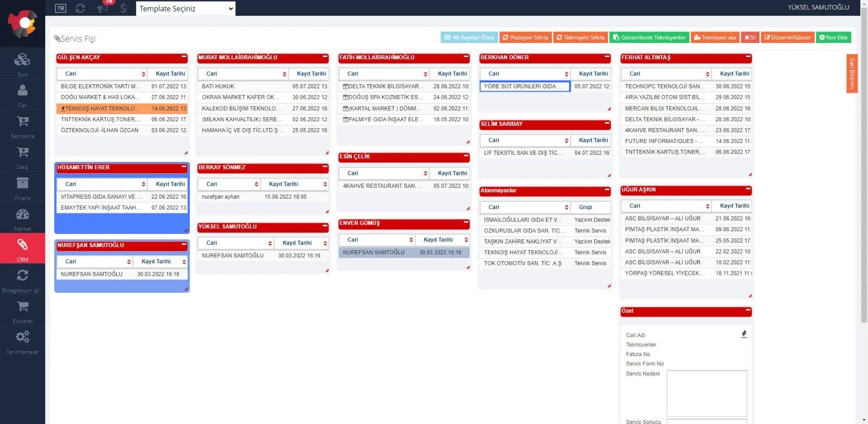Collapse the GÜLŞEN AKÇAY panel

tap(184, 57)
